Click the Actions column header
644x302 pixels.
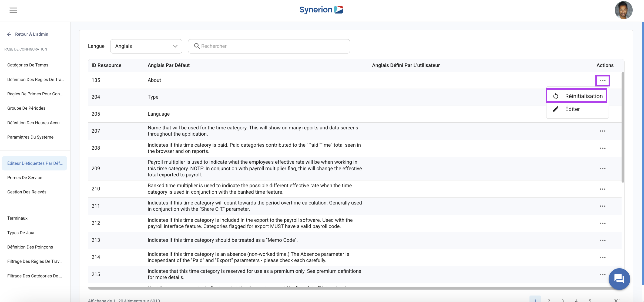[605, 65]
